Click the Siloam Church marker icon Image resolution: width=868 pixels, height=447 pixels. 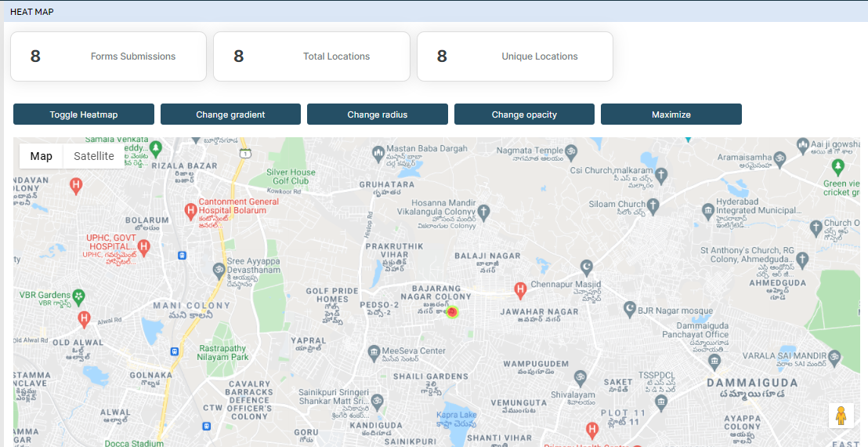pyautogui.click(x=653, y=205)
